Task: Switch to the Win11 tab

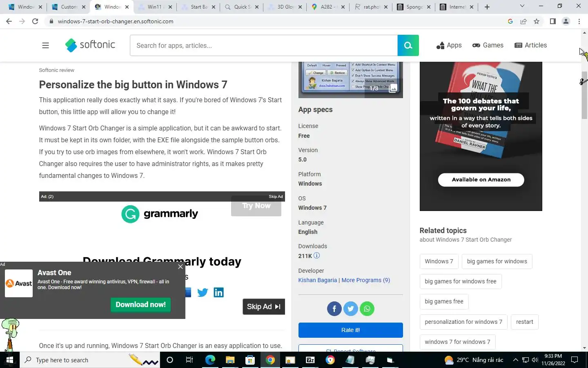Action: [154, 7]
